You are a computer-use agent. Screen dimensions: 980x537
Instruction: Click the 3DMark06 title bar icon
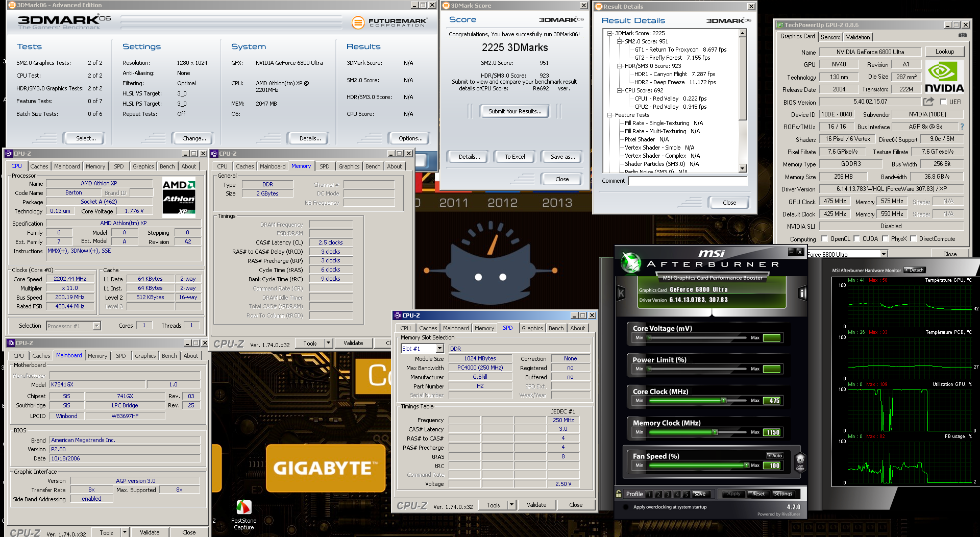tap(12, 5)
